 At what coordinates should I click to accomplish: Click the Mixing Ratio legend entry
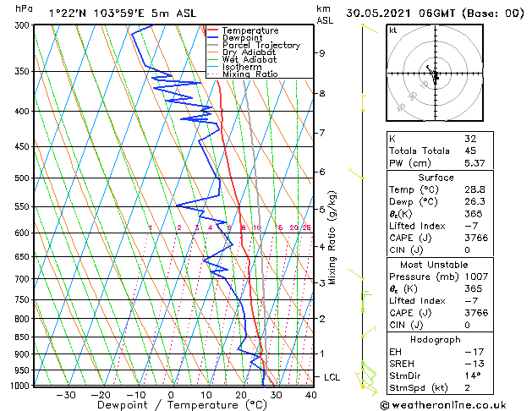(250, 74)
